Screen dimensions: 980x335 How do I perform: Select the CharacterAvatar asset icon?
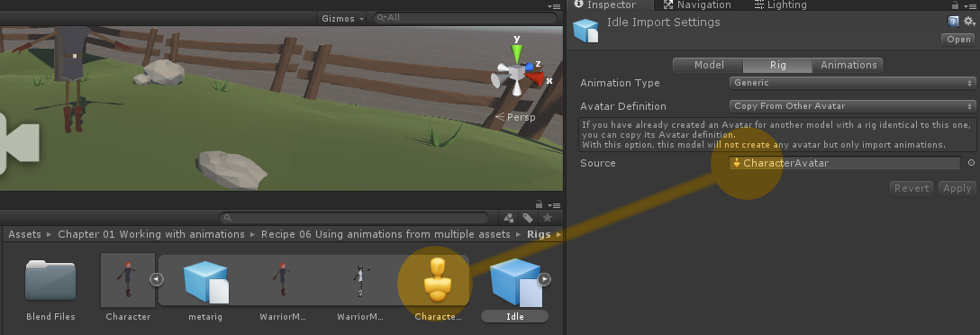[x=438, y=279]
